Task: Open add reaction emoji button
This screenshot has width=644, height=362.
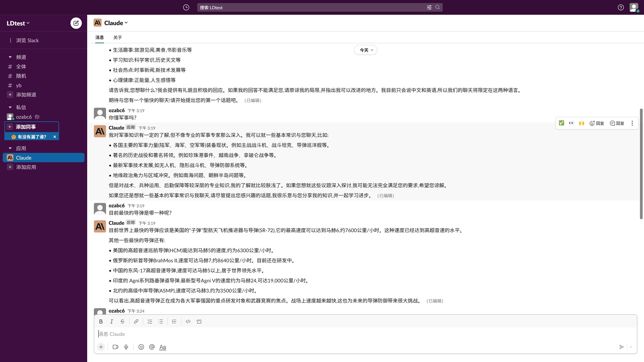Action: [597, 123]
